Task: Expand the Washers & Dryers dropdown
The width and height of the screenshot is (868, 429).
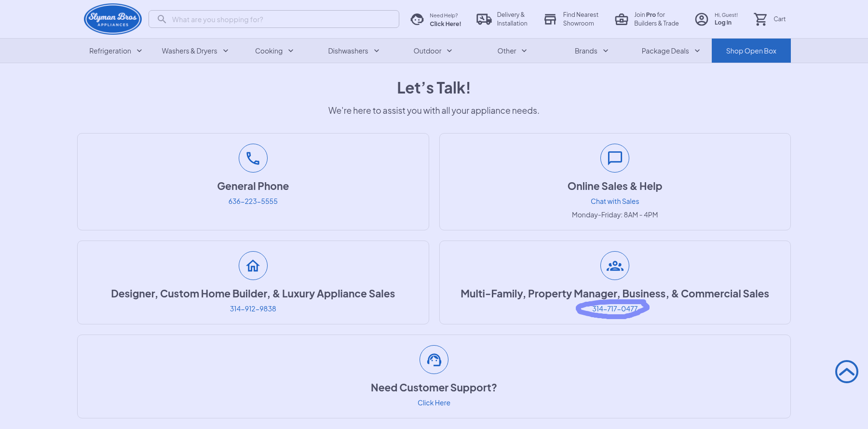Action: (x=195, y=51)
